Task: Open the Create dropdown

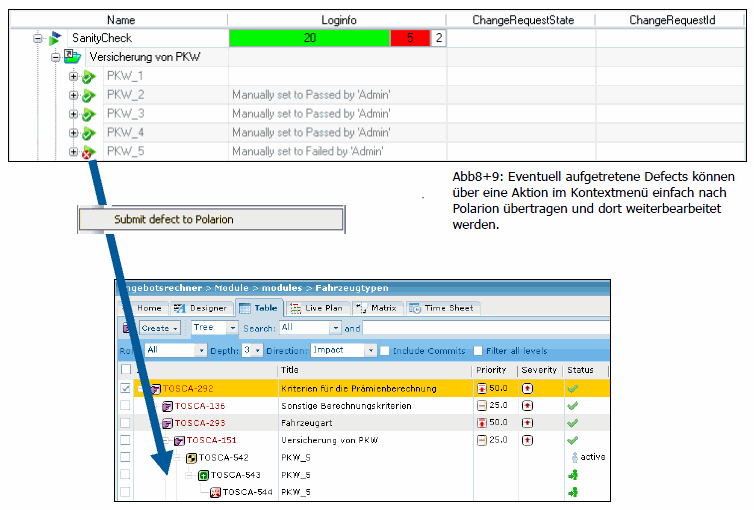Action: pos(160,328)
